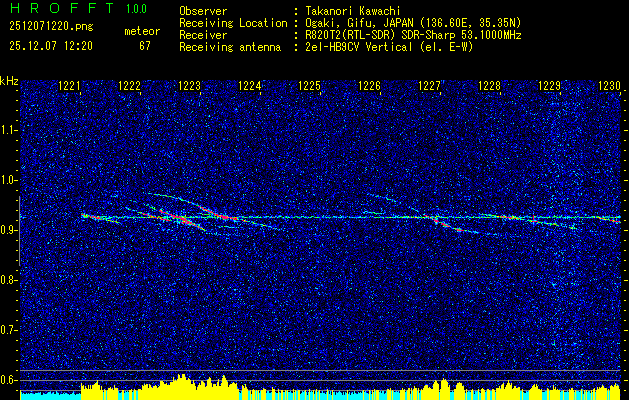Click the 1.0 kHz axis label
Screen dimensions: 629x400
point(8,180)
